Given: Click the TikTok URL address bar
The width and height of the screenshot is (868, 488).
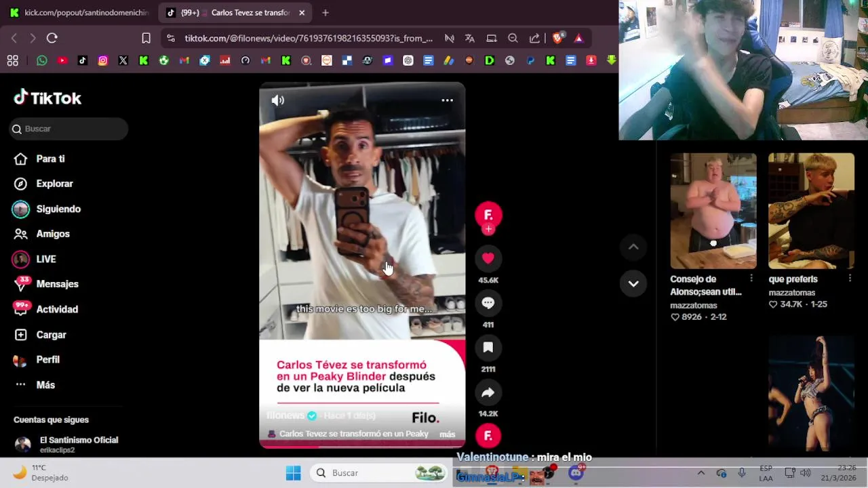Looking at the screenshot, I should (309, 38).
